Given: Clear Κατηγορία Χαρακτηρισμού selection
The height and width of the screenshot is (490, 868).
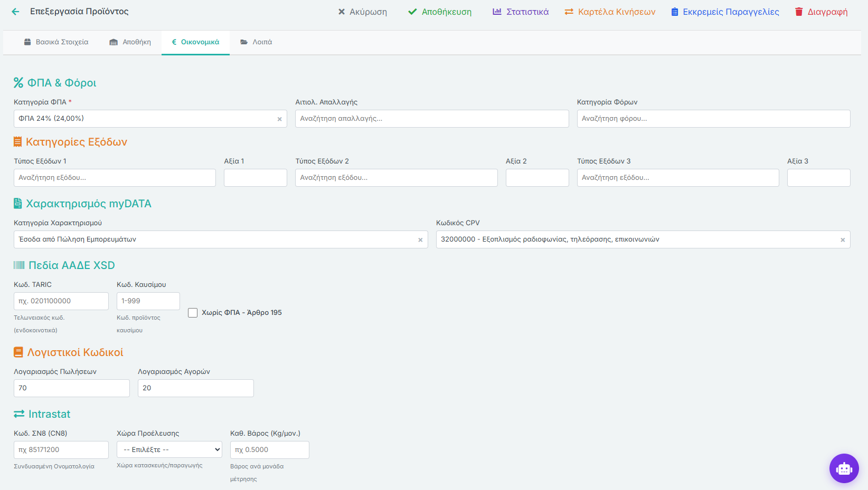Looking at the screenshot, I should pyautogui.click(x=420, y=240).
